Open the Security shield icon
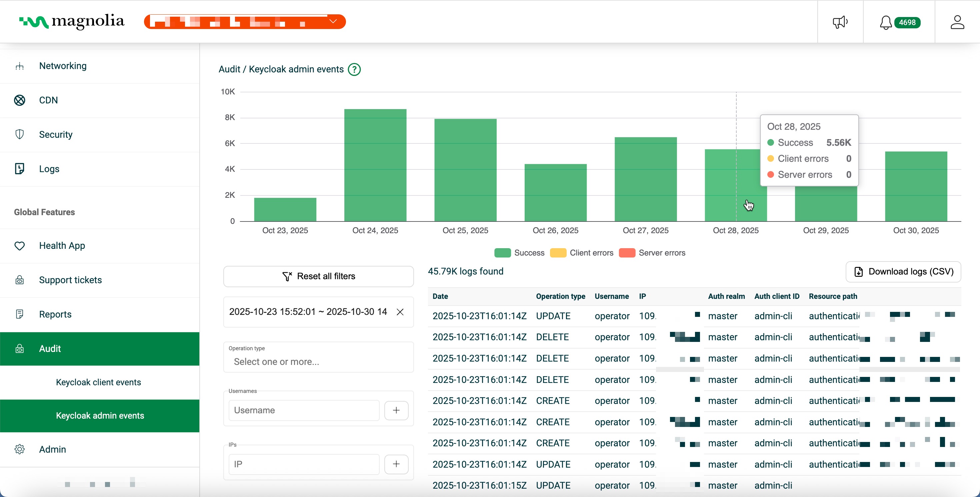 point(19,134)
